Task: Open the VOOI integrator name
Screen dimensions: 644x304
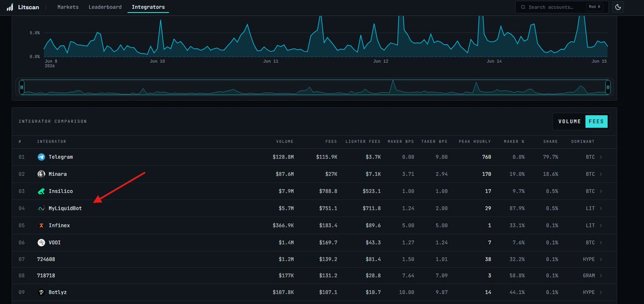Action: tap(54, 243)
